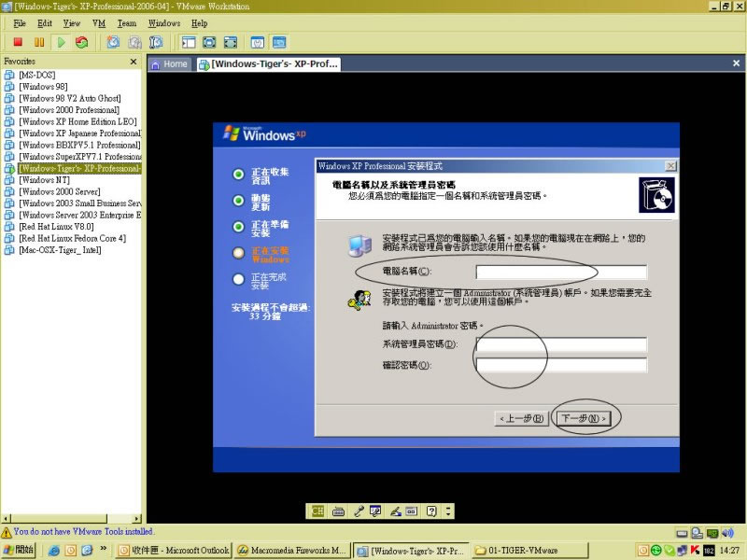This screenshot has height=560, width=747.
Task: Click the red K antivirus tray icon
Action: click(695, 550)
